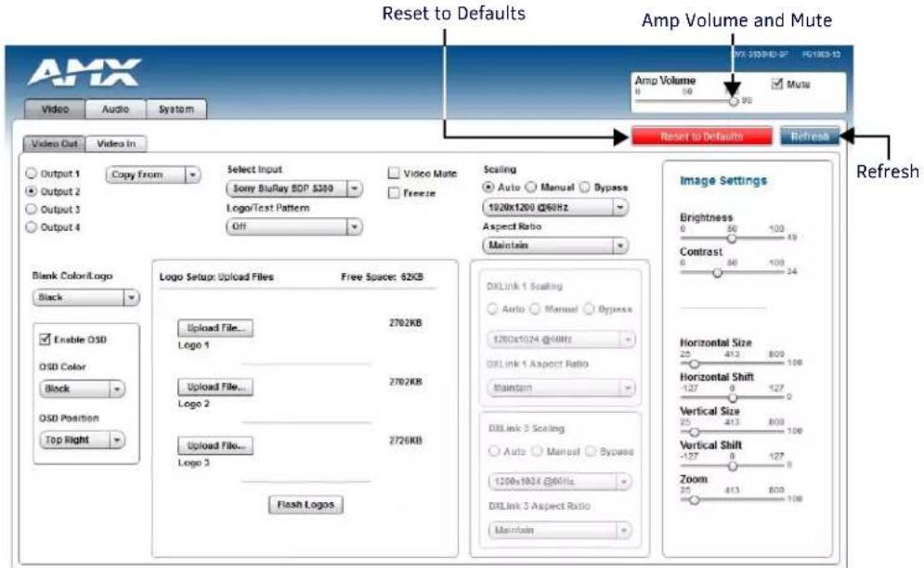Select Manual scaling radio button
This screenshot has width=924, height=568.
coord(530,187)
